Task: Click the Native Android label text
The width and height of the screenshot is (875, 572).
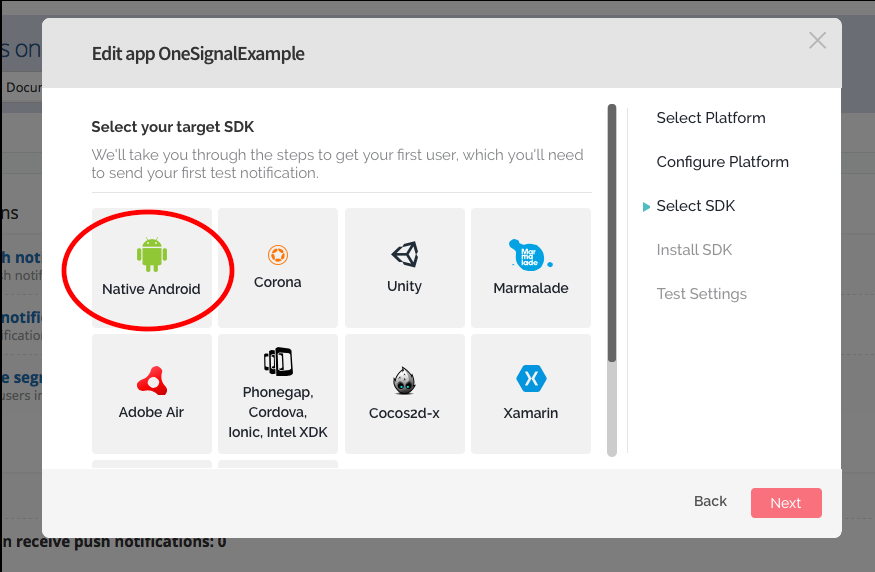Action: (x=151, y=289)
